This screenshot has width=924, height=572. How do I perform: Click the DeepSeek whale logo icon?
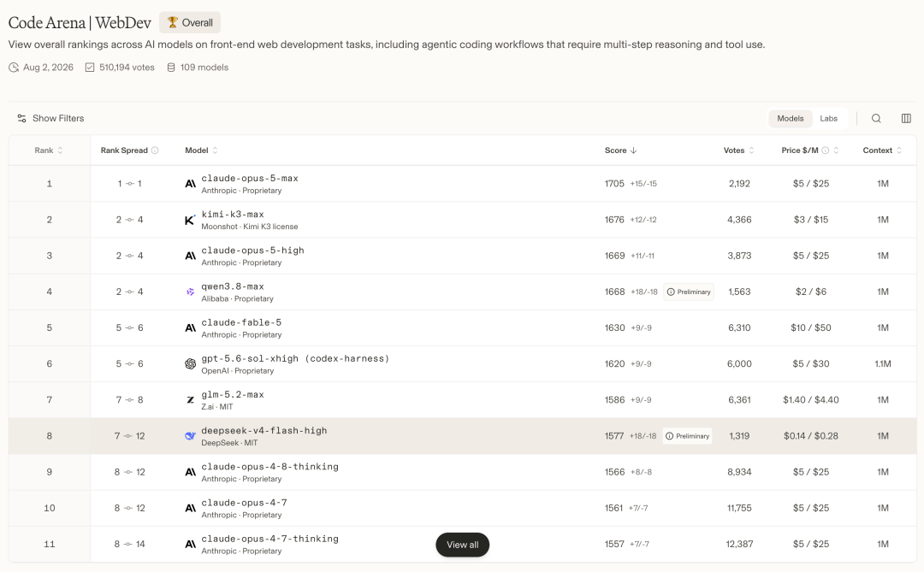[190, 436]
